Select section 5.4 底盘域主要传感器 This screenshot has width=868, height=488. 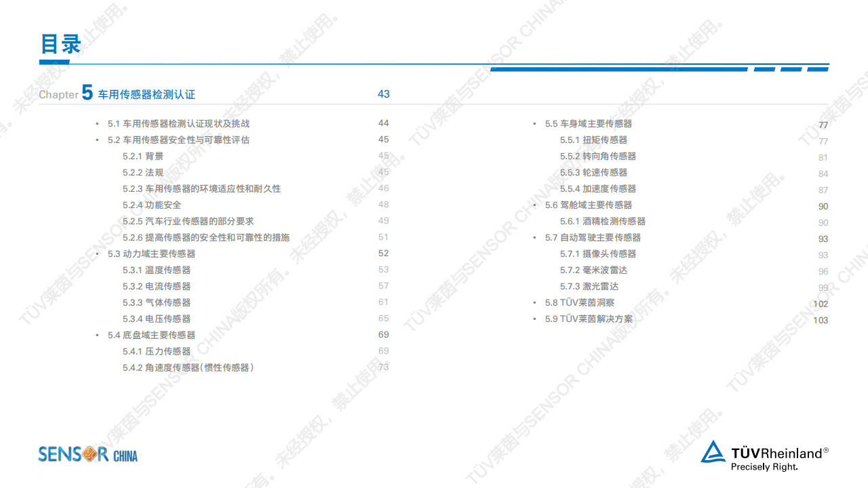(x=151, y=335)
